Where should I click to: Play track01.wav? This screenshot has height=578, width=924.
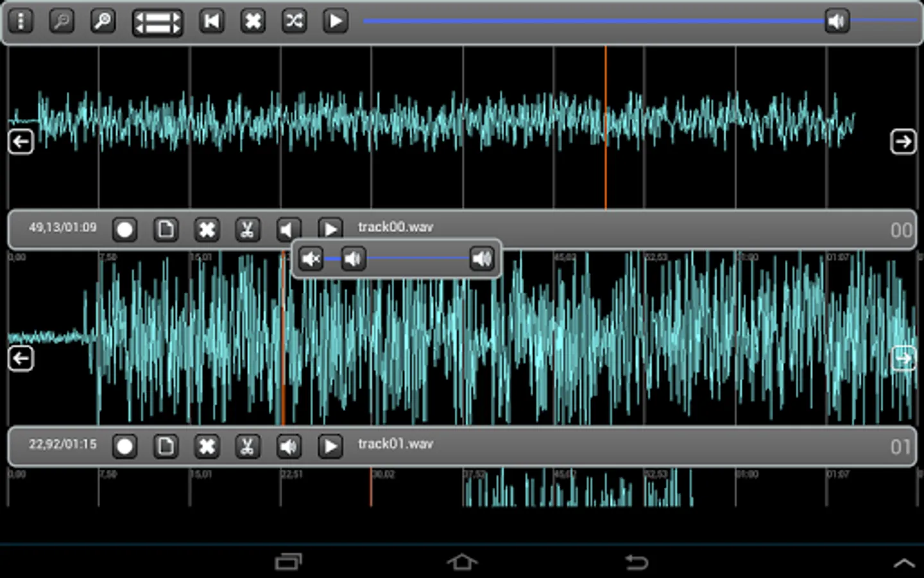(x=330, y=446)
